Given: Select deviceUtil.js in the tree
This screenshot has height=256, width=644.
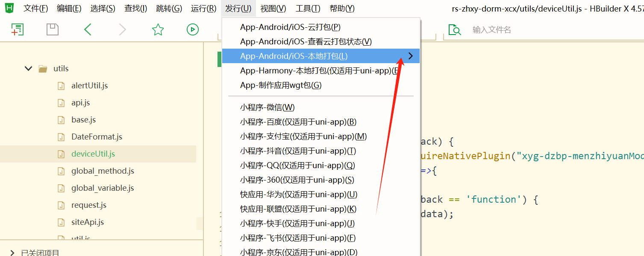Looking at the screenshot, I should coord(93,154).
